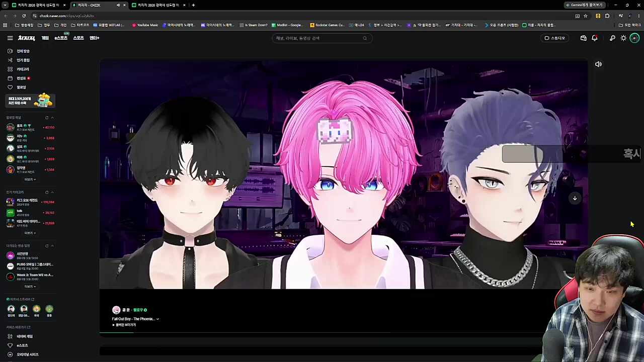Refresh the popular categories list
The height and width of the screenshot is (362, 644).
pyautogui.click(x=47, y=192)
